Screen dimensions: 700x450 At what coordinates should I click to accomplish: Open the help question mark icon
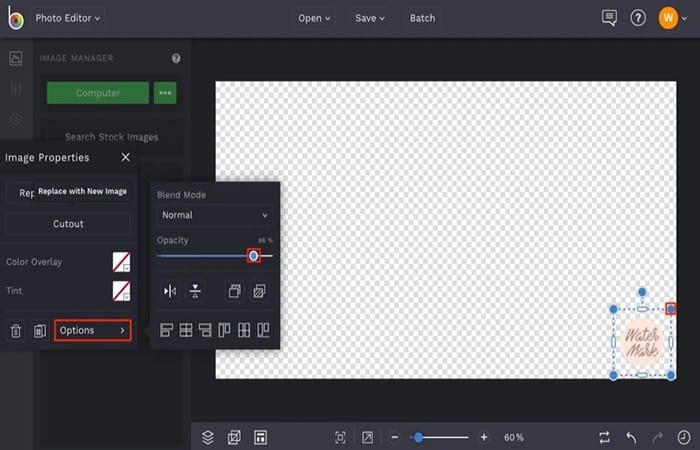[x=638, y=18]
